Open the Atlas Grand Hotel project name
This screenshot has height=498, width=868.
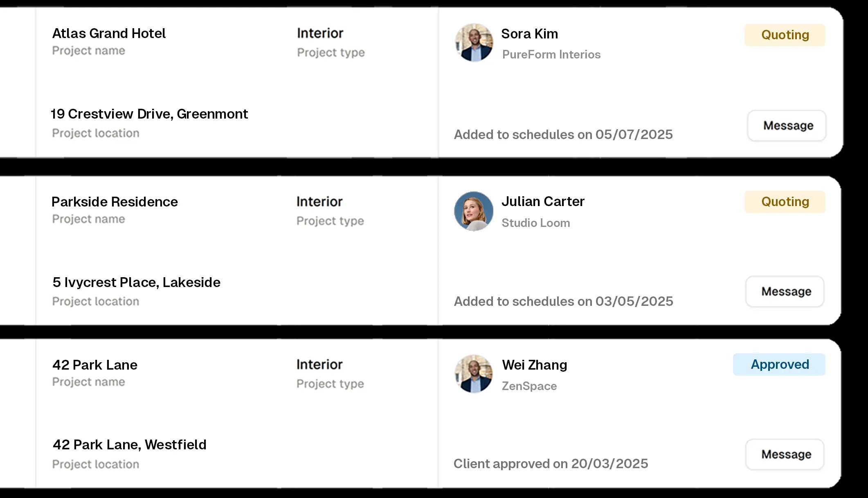pyautogui.click(x=109, y=33)
